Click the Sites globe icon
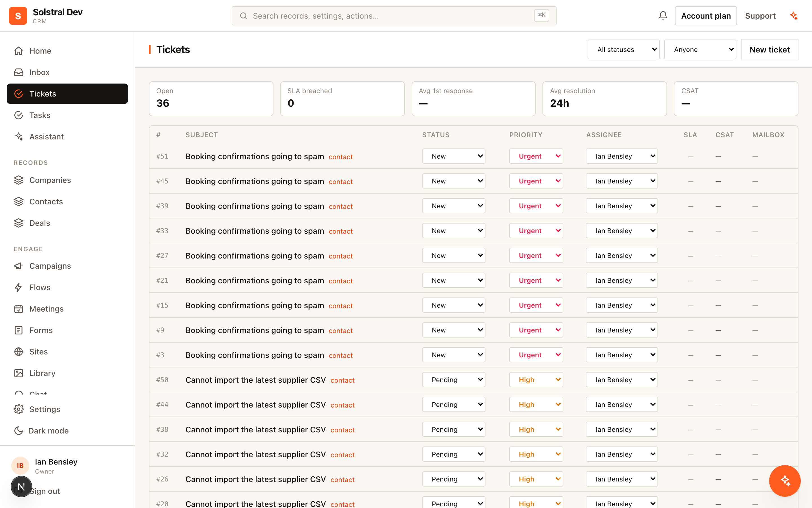The image size is (812, 508). [19, 352]
